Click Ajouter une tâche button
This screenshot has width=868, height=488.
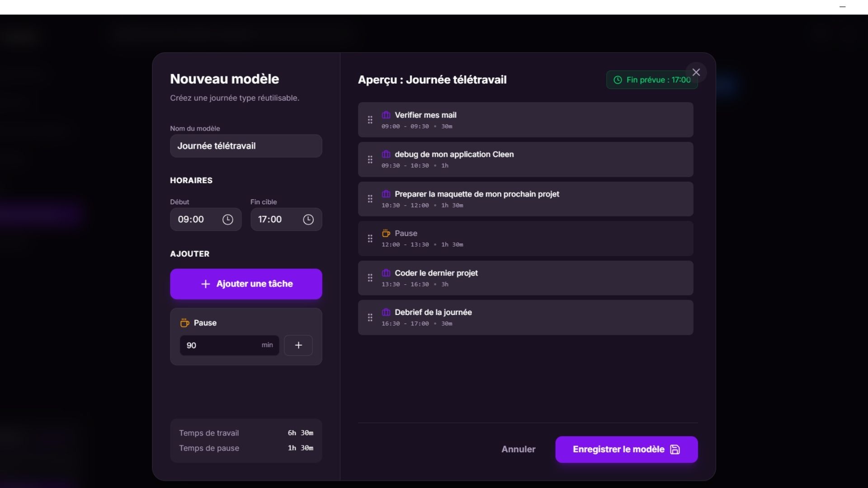click(x=246, y=284)
